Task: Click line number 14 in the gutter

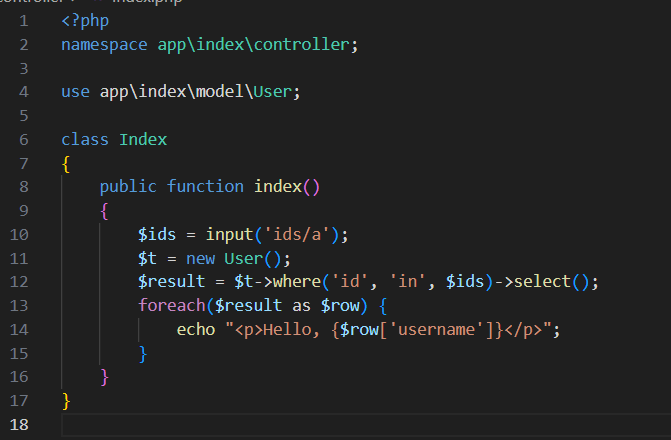Action: pyautogui.click(x=19, y=330)
